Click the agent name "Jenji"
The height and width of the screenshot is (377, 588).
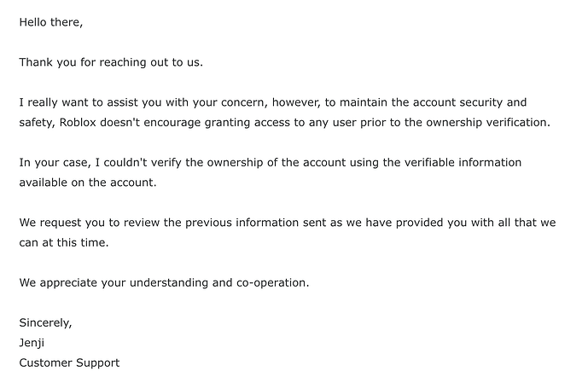click(33, 342)
